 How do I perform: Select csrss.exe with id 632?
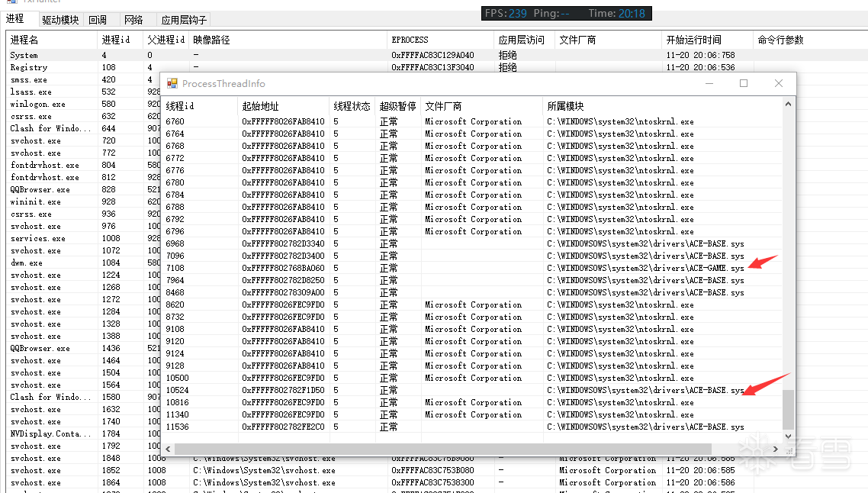point(83,116)
